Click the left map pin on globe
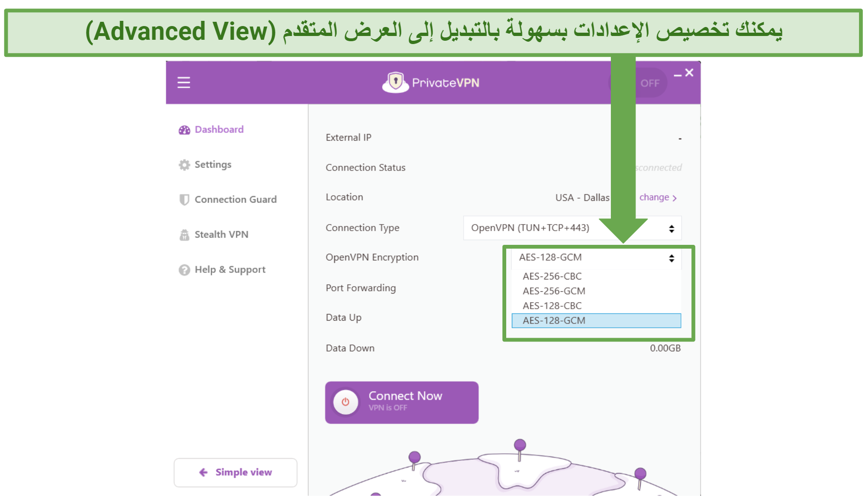Image resolution: width=868 pixels, height=502 pixels. [414, 460]
